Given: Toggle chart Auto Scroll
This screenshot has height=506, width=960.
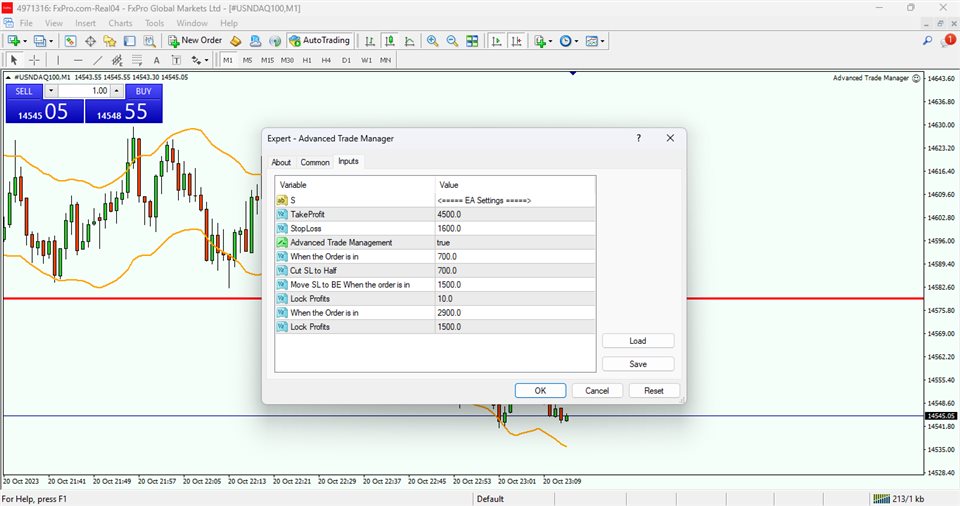Looking at the screenshot, I should click(497, 41).
